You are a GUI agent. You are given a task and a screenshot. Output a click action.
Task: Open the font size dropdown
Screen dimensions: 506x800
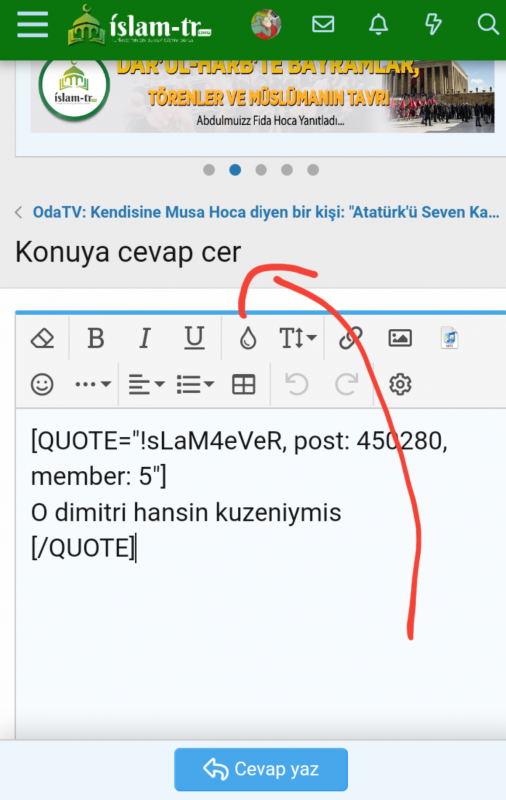tap(298, 338)
